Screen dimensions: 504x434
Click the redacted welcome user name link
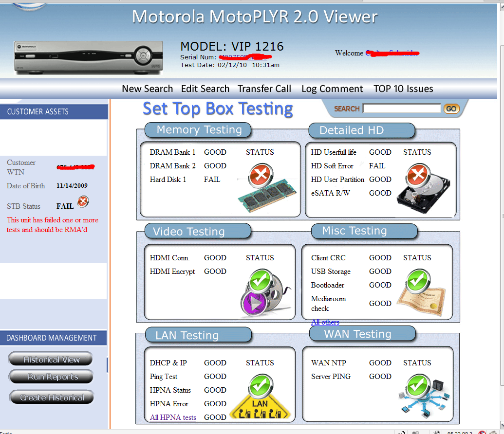[392, 53]
